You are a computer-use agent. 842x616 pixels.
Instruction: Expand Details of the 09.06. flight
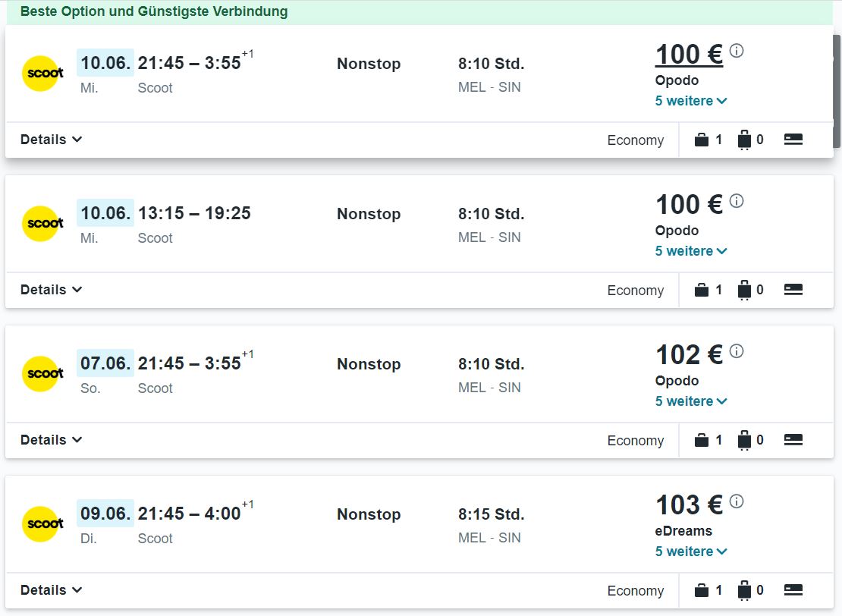(51, 589)
